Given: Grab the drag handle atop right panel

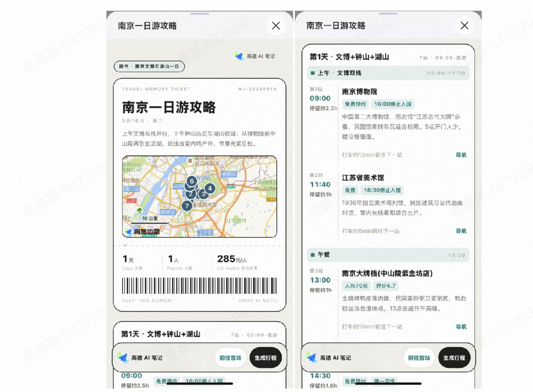Looking at the screenshot, I should pyautogui.click(x=388, y=14).
